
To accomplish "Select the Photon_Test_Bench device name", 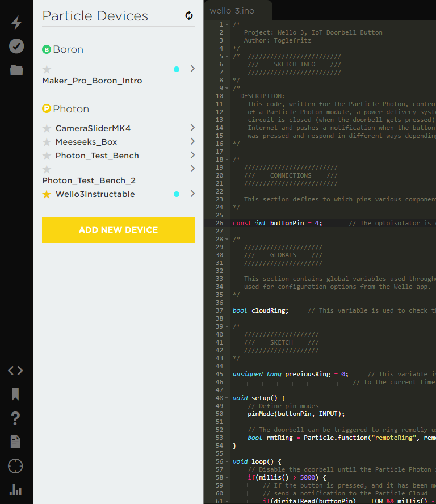I will point(97,156).
